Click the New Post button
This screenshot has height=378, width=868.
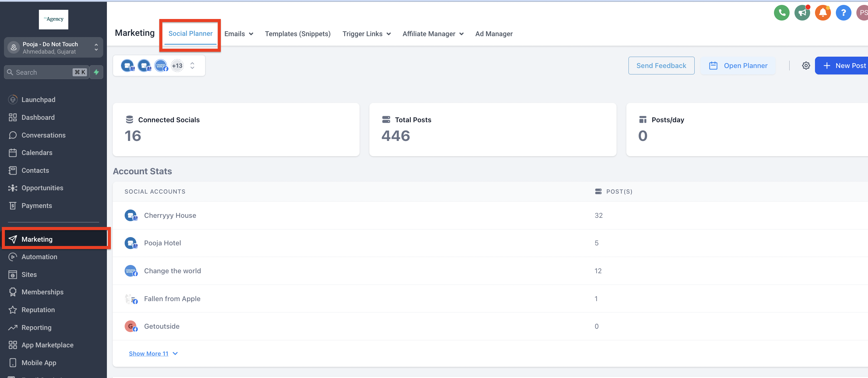[x=844, y=66]
